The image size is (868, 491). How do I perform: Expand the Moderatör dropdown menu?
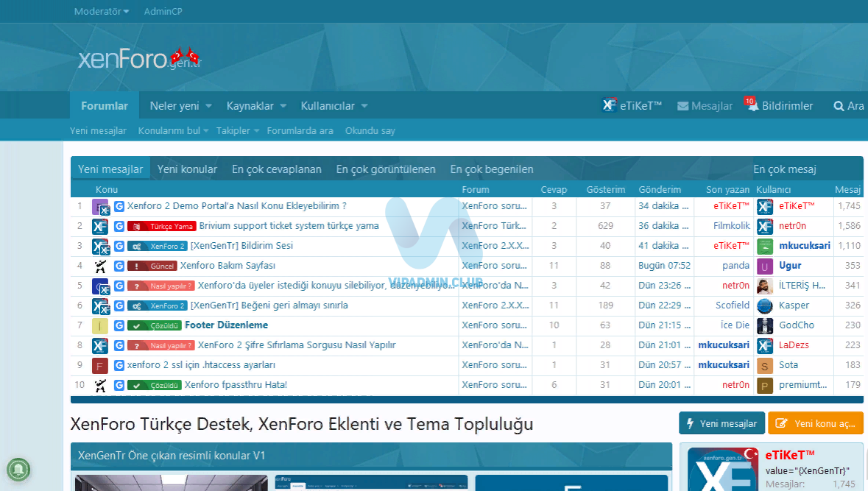click(x=102, y=11)
